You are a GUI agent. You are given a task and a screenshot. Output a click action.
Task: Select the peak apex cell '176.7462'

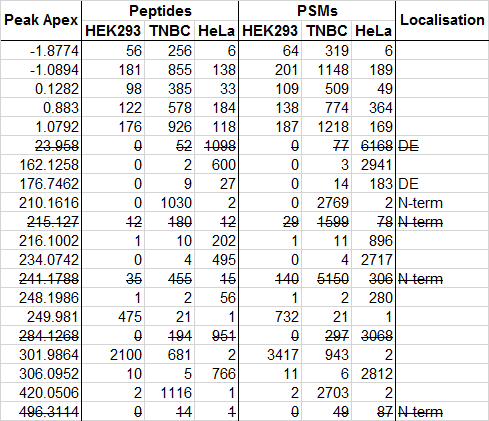(x=41, y=184)
